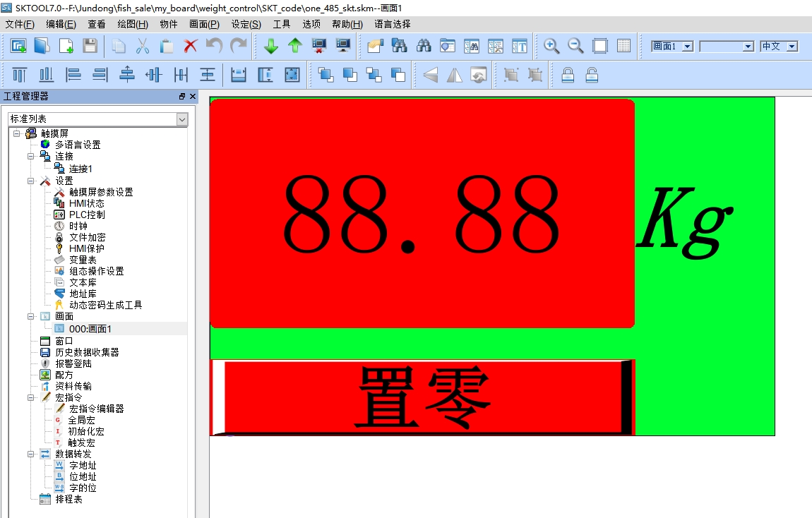The image size is (812, 518).
Task: Open the 画面1 screen selector dropdown
Action: [x=687, y=47]
